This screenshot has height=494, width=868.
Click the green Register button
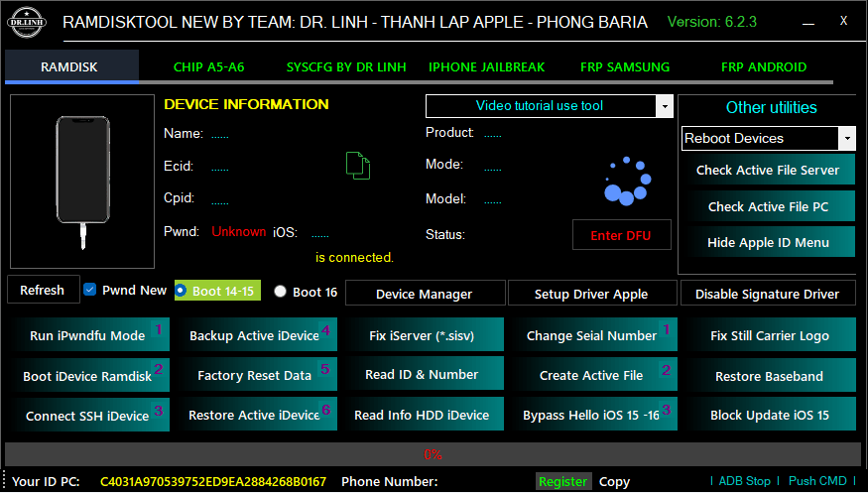click(x=563, y=481)
